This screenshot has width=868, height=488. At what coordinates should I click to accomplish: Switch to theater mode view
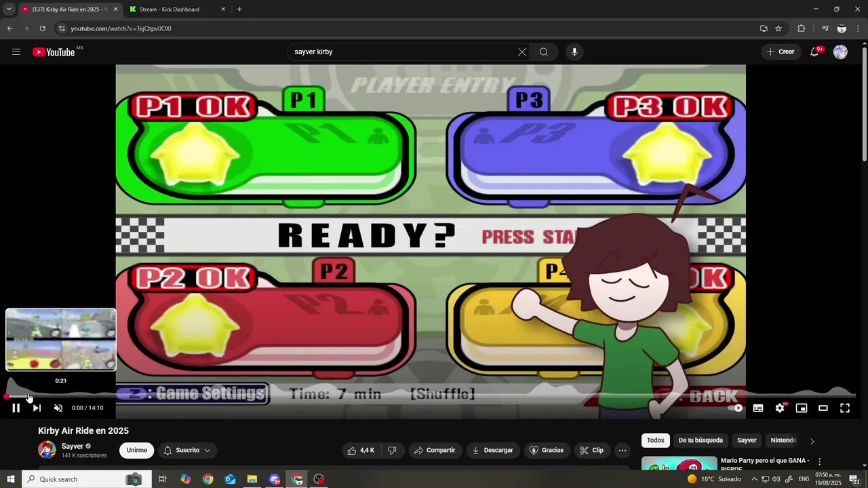click(x=823, y=408)
